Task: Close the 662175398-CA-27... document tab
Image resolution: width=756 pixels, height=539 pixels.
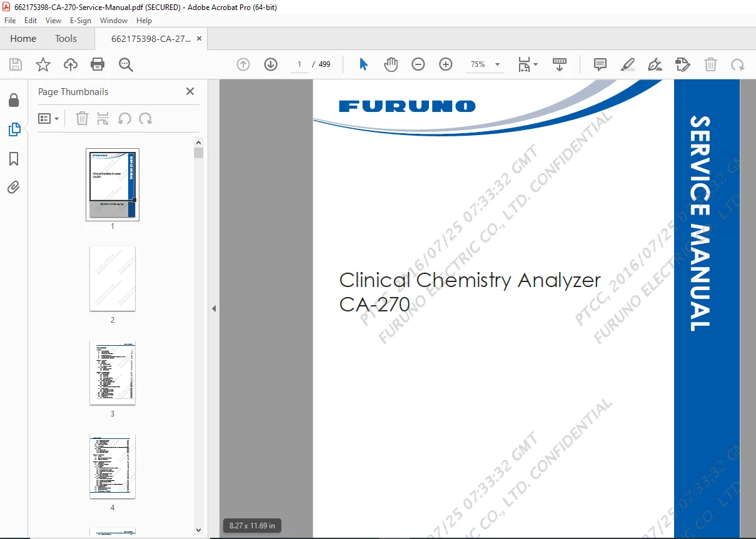Action: click(199, 39)
